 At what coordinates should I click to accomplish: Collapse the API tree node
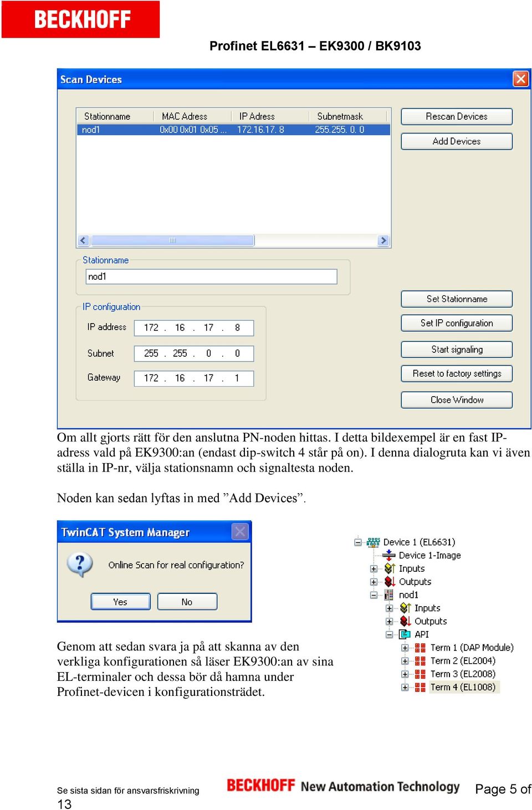tap(389, 634)
